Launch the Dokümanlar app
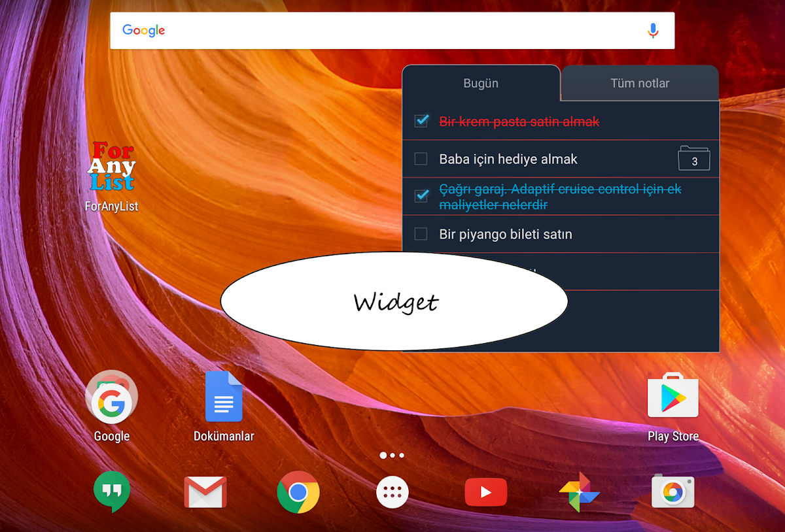This screenshot has height=532, width=785. [x=224, y=398]
